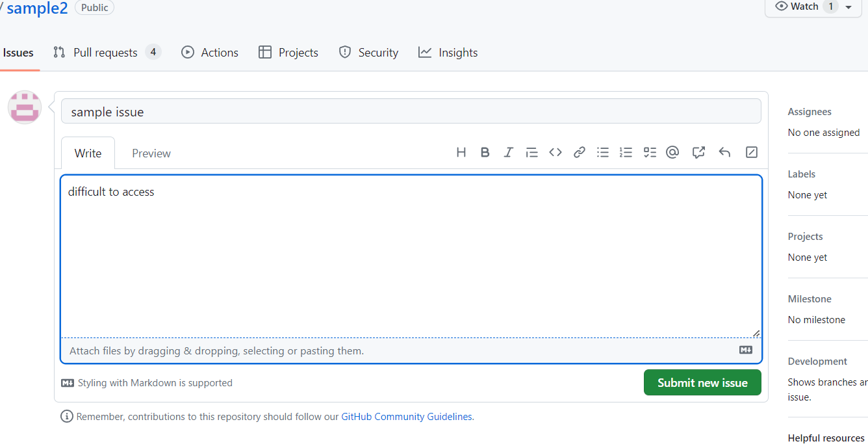Viewport: 868px width, 448px height.
Task: Click the info icon beside the Remember note
Action: 66,416
